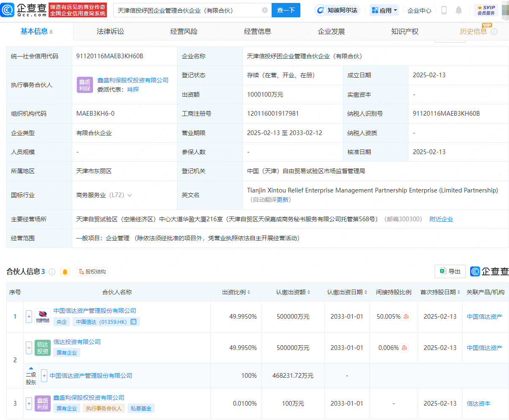Screen dimensions: 509x420
Task: Click the 港 tag icon in row 1
Action: pos(133,322)
